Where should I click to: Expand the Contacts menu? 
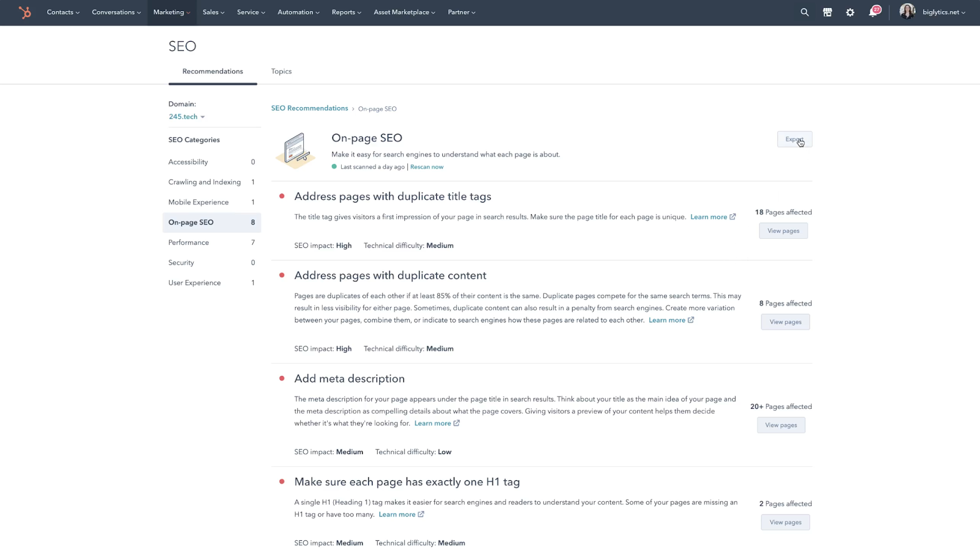click(x=63, y=12)
